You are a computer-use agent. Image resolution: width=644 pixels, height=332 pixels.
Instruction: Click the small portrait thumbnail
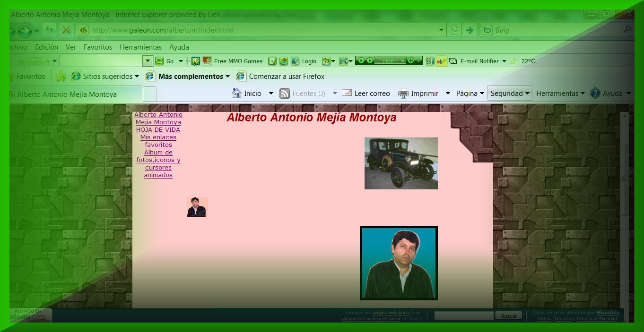pos(197,207)
